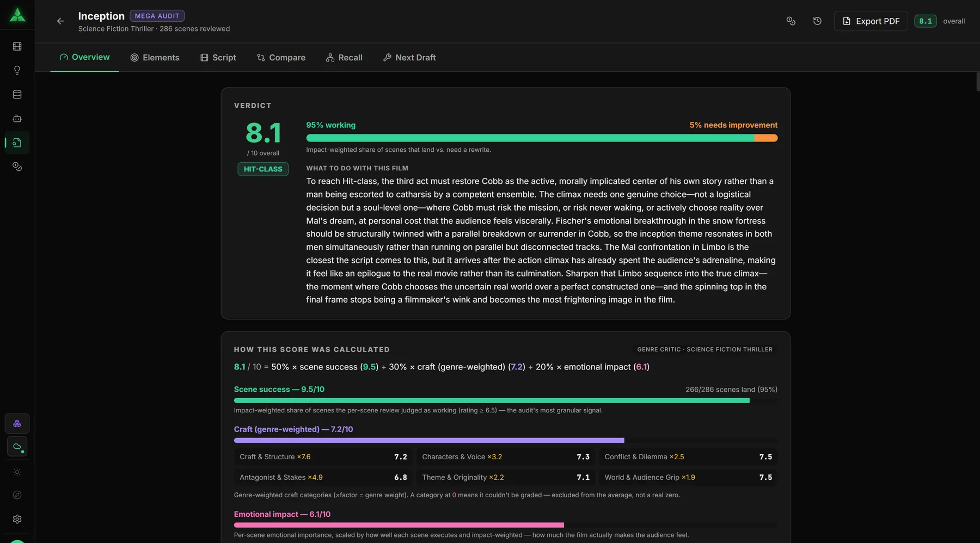
Task: Click the Characters & Voice score row
Action: [506, 457]
